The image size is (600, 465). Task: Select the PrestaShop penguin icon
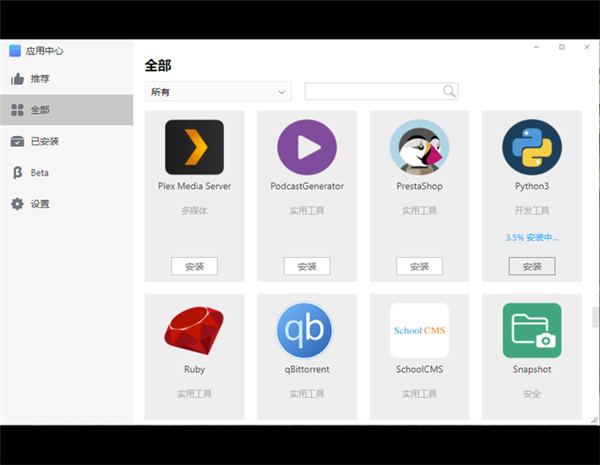pyautogui.click(x=419, y=148)
